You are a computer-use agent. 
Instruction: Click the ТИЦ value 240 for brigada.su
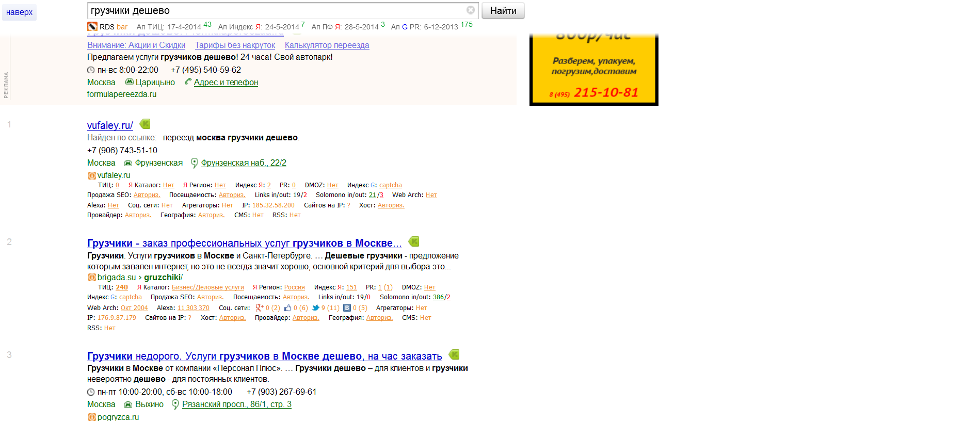122,287
